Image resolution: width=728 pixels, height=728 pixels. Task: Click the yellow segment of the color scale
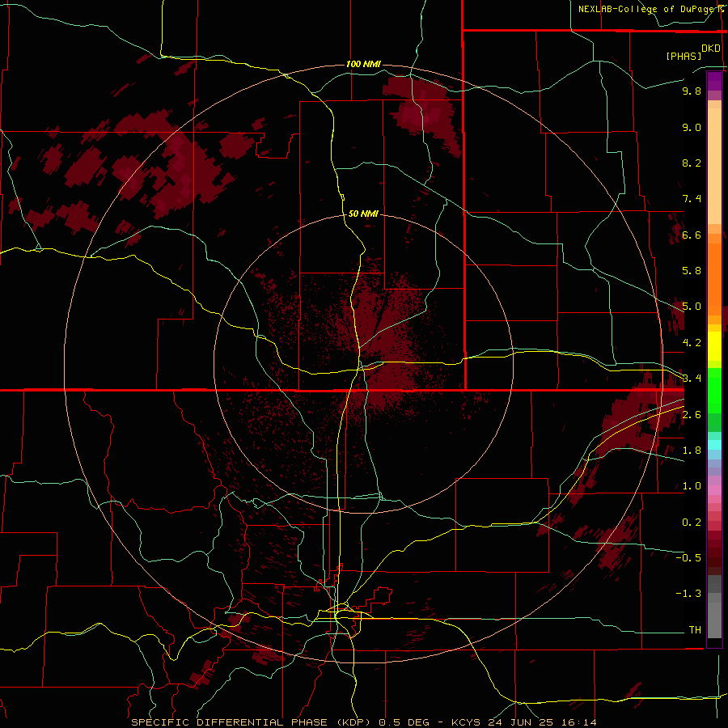tap(714, 346)
